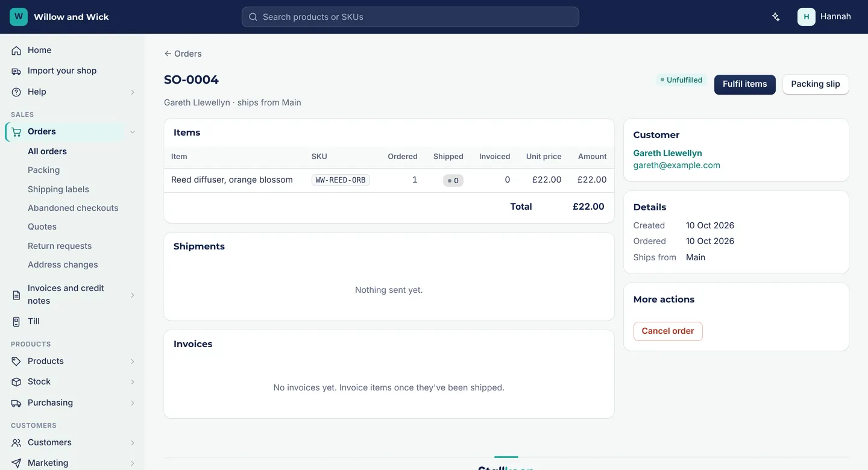Click the Unfulfilled status badge
868x470 pixels.
[x=681, y=80]
